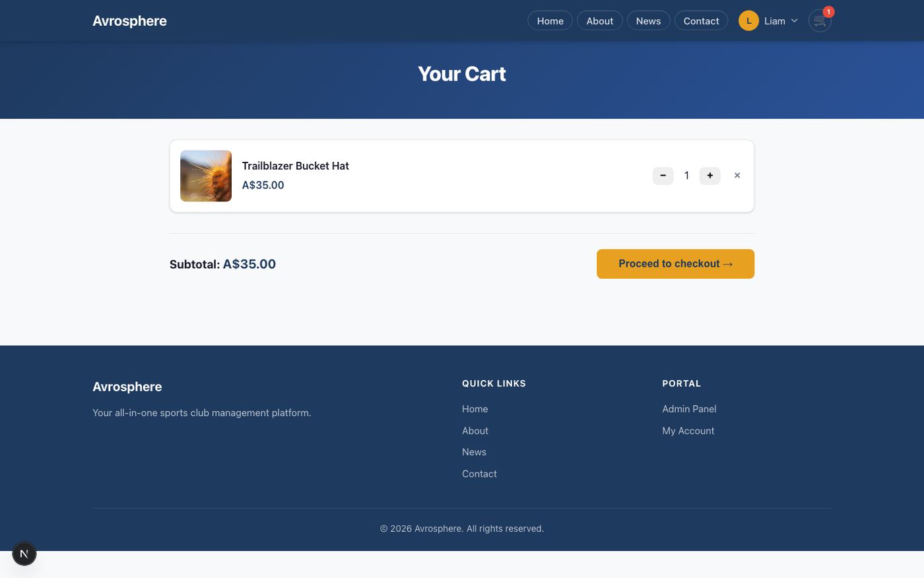Open the Home link in the footer
Image resolution: width=924 pixels, height=578 pixels.
(x=475, y=409)
